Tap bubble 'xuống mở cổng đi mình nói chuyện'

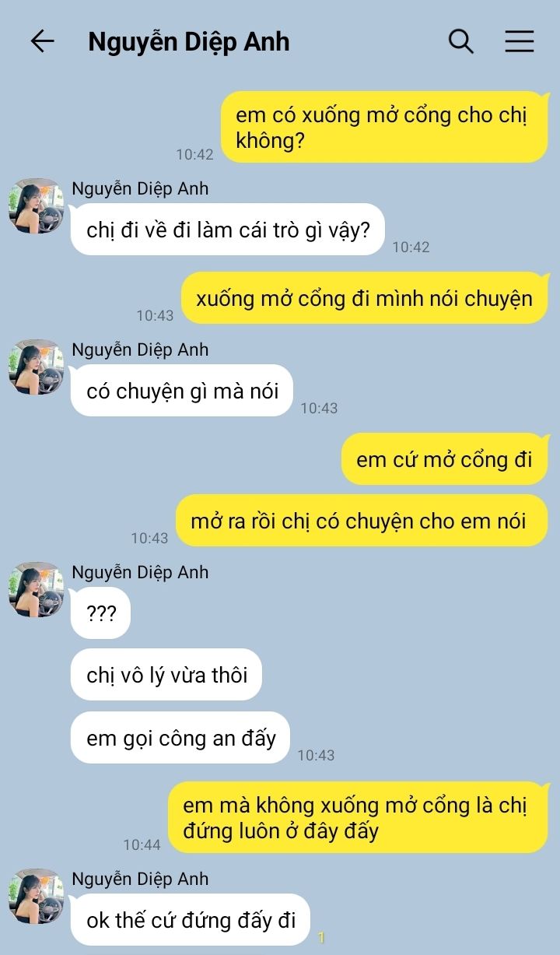tap(365, 297)
